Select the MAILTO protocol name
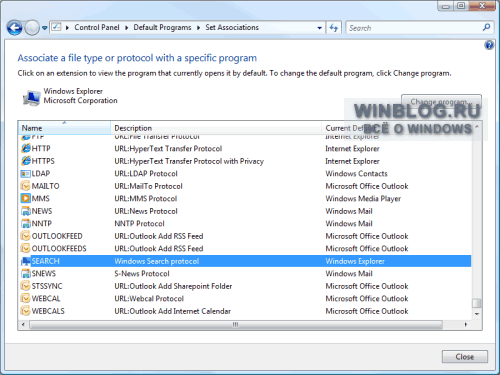 [45, 186]
